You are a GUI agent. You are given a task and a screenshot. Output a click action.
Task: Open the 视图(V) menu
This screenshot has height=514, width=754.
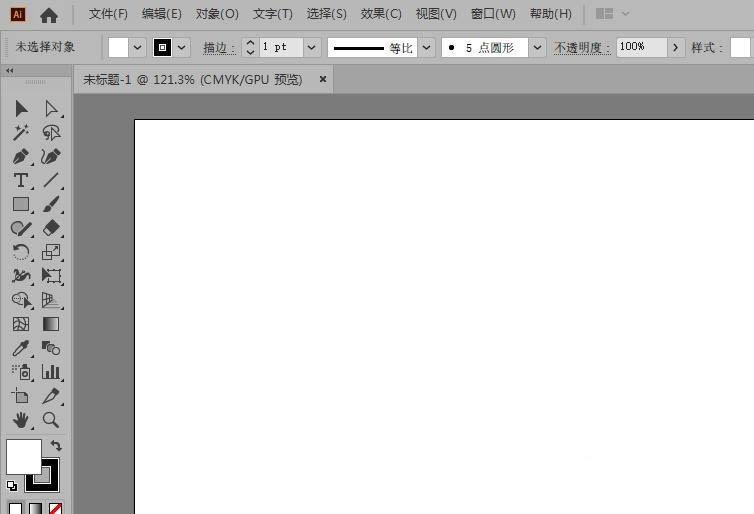pos(436,14)
